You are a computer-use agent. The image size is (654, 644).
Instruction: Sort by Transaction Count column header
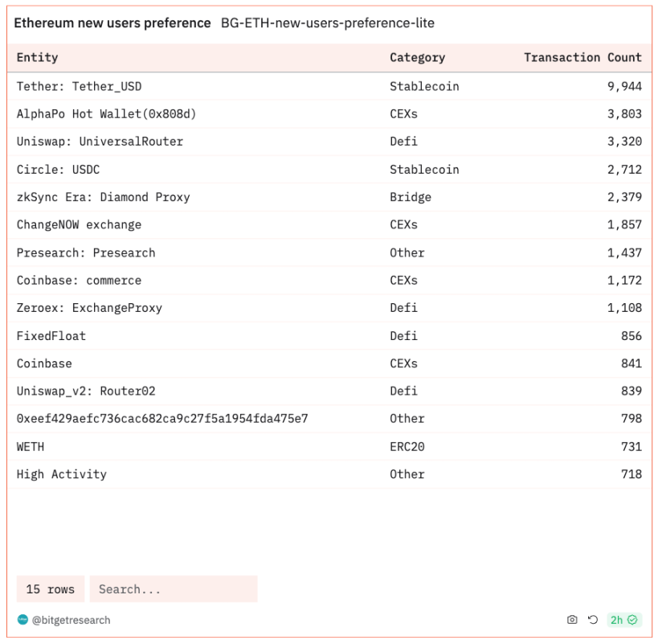coord(582,58)
